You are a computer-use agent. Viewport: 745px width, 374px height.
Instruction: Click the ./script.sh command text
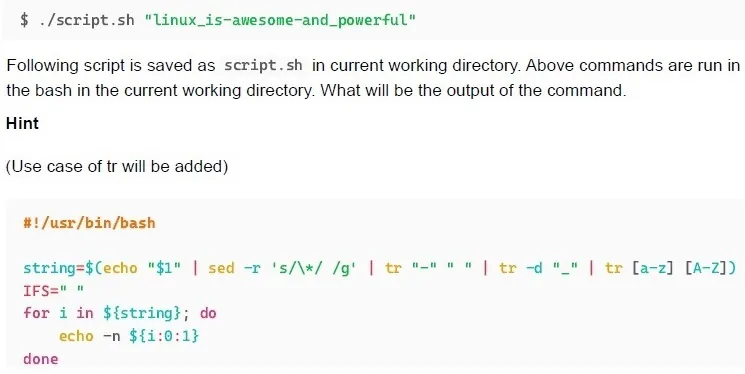87,20
